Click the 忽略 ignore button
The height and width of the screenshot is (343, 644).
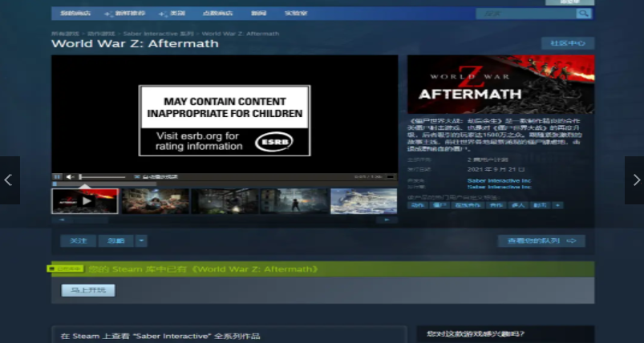[x=115, y=241]
